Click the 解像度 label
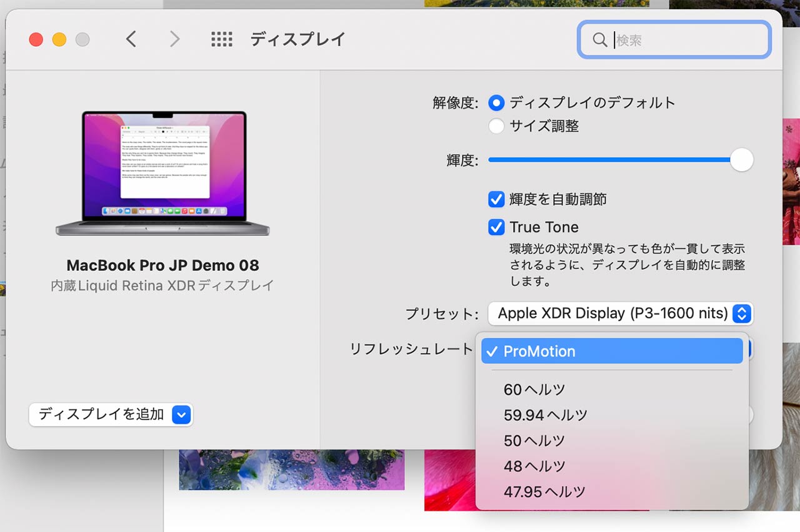 coord(456,102)
